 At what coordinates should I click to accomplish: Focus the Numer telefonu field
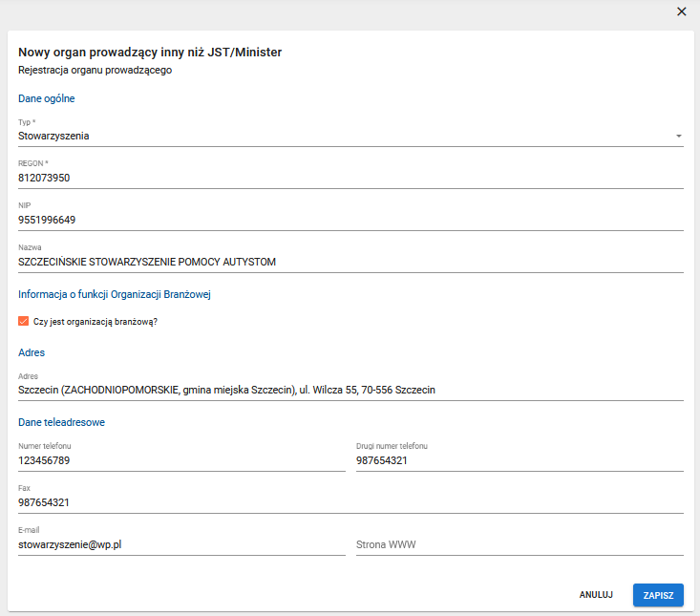pyautogui.click(x=180, y=460)
